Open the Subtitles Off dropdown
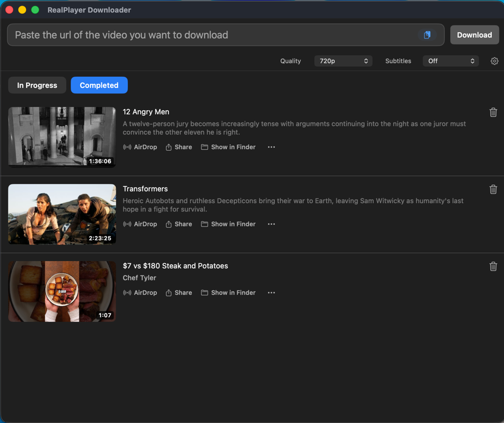This screenshot has width=504, height=423. [451, 61]
